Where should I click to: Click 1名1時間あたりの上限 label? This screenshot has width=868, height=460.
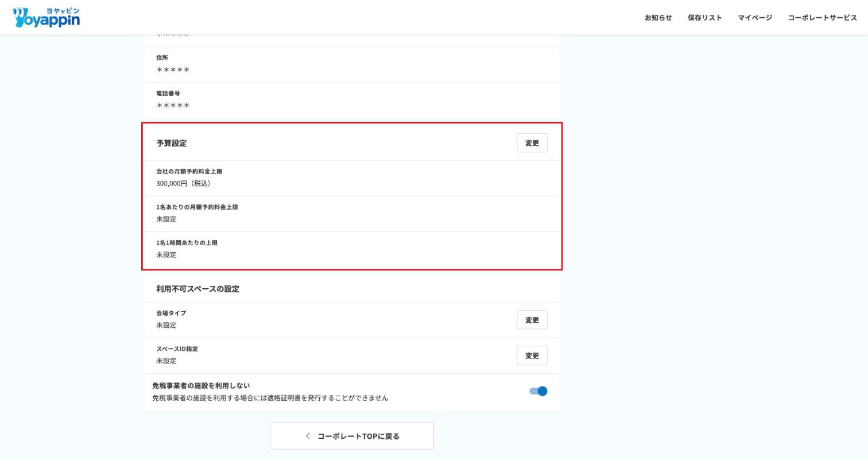point(187,242)
